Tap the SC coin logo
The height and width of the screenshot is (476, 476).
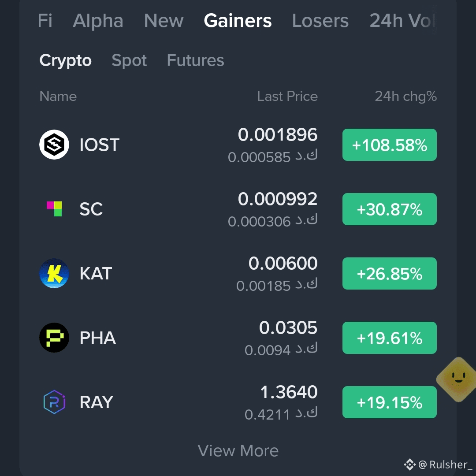pyautogui.click(x=54, y=209)
